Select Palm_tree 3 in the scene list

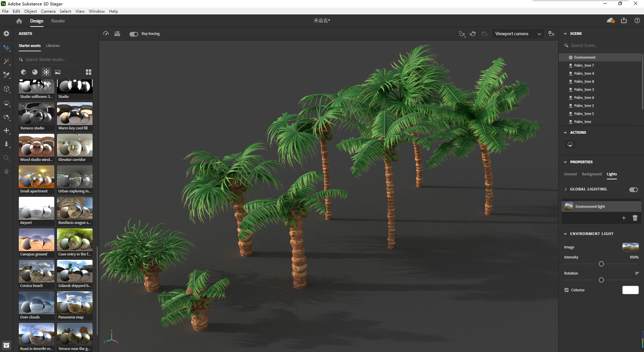[600, 90]
